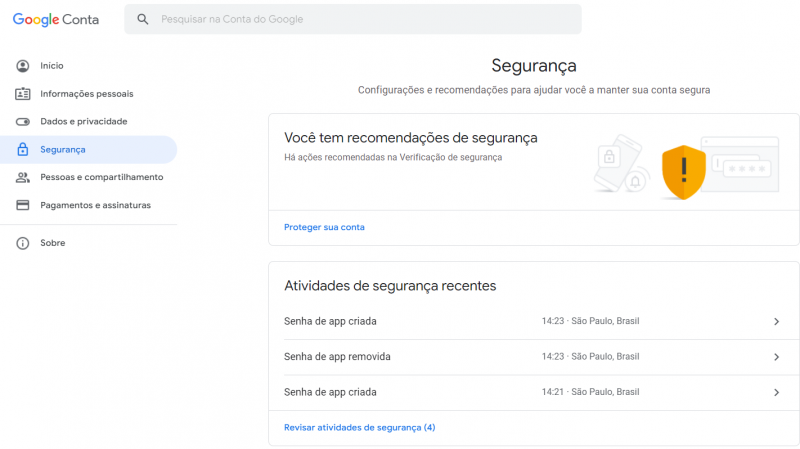Click the Proteger sua conta link
Viewport: 800px width, 449px height.
click(324, 227)
